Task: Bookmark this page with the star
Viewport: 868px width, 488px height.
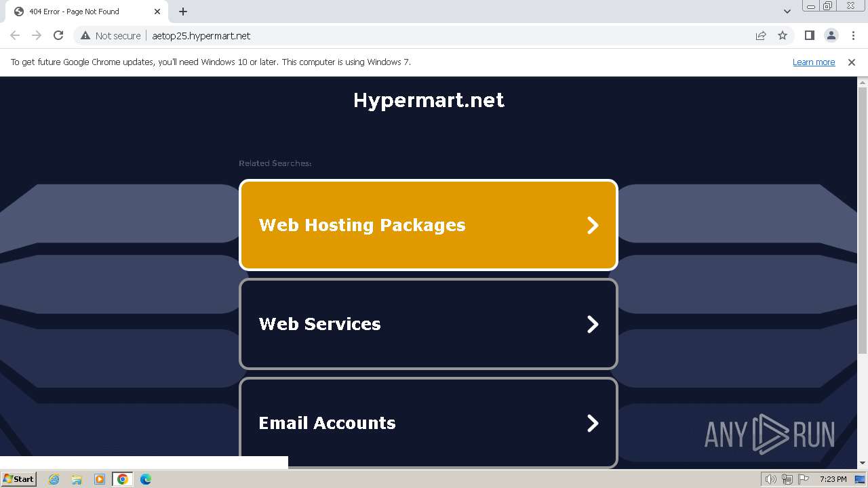Action: click(783, 36)
